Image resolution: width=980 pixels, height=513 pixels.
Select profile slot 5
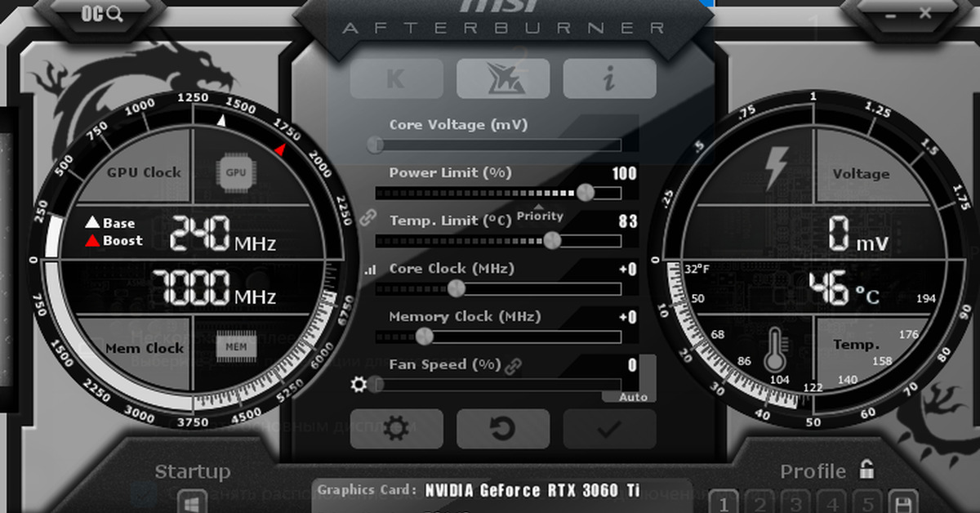[868, 502]
